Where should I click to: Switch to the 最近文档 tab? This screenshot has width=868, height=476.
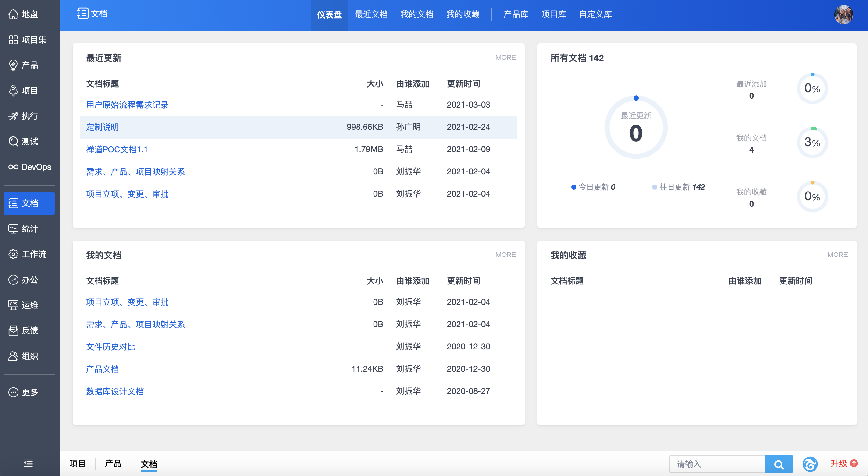click(371, 14)
